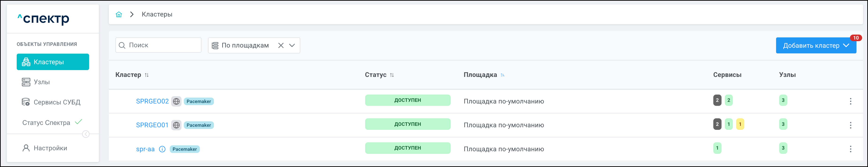Open the three-dot menu for SPRGEO02

850,101
